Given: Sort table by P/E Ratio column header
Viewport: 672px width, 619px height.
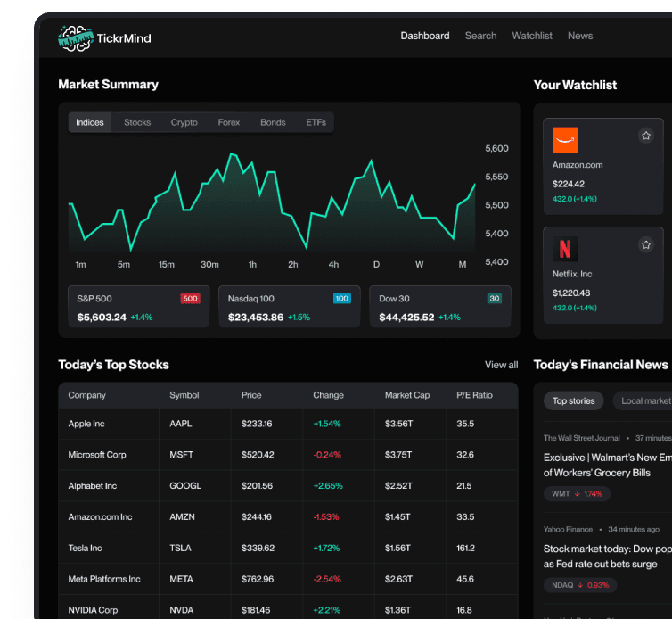Looking at the screenshot, I should click(474, 395).
